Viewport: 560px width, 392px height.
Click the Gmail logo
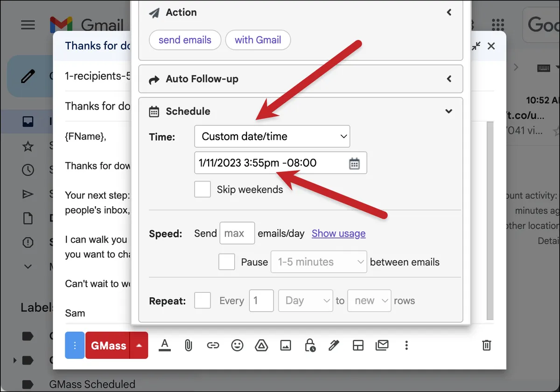point(86,25)
